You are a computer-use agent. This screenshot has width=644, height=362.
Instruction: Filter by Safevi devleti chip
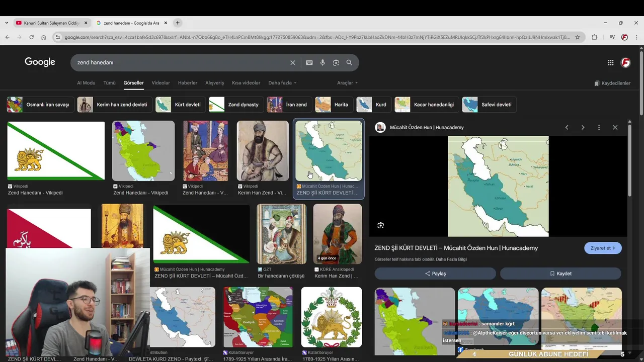tap(489, 105)
